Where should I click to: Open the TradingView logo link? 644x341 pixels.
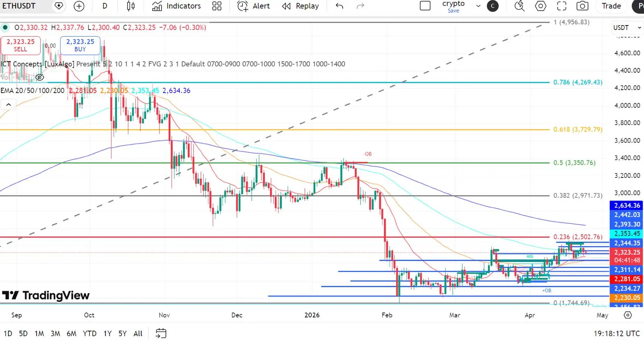coord(46,295)
